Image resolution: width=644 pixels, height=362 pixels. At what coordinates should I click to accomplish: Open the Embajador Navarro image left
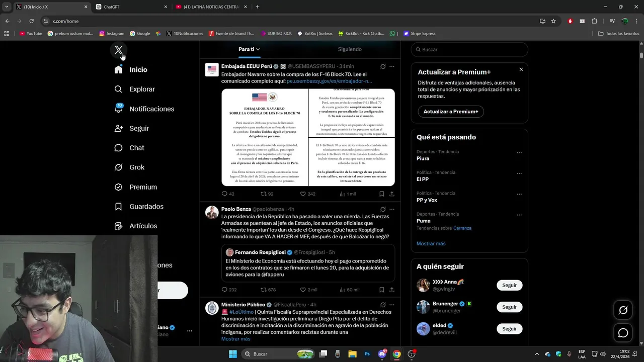(265, 138)
